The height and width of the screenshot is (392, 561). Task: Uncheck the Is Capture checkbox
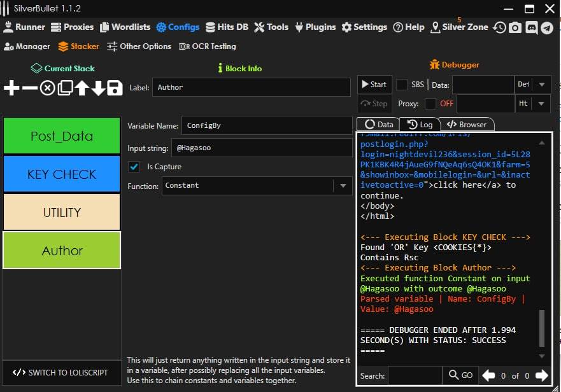pyautogui.click(x=134, y=167)
